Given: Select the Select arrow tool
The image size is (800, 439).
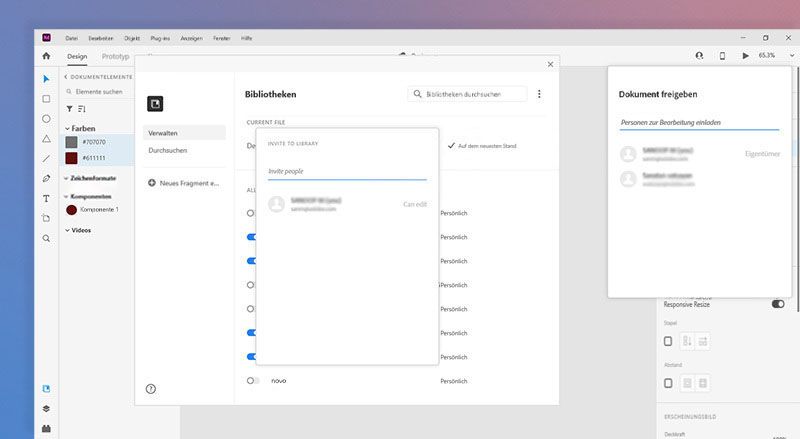Looking at the screenshot, I should [x=46, y=79].
